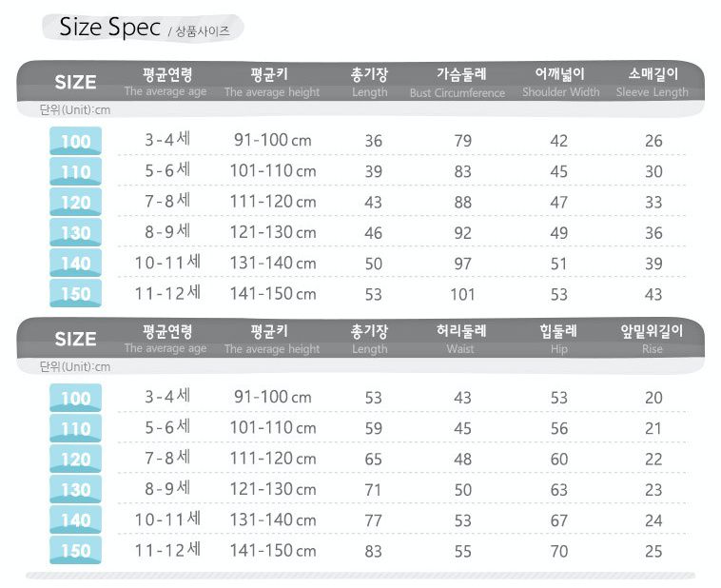
Task: Click the rise value 20
Action: tap(653, 399)
